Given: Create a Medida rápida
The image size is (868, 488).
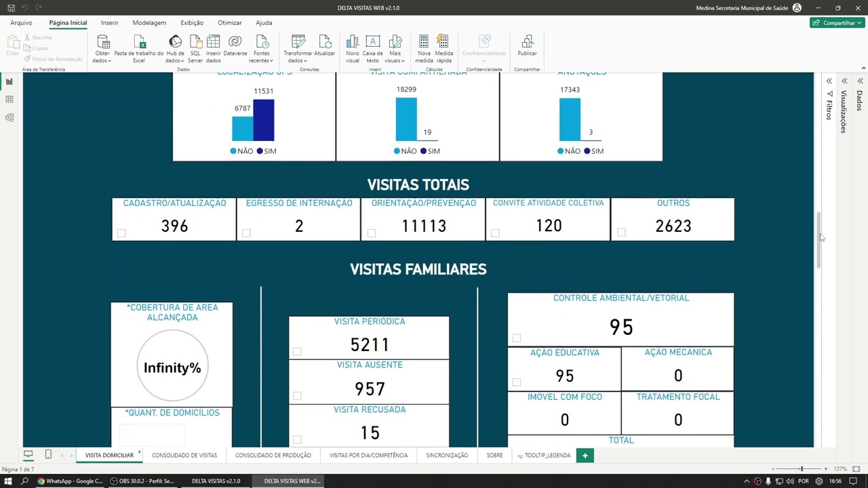Looking at the screenshot, I should coord(444,49).
